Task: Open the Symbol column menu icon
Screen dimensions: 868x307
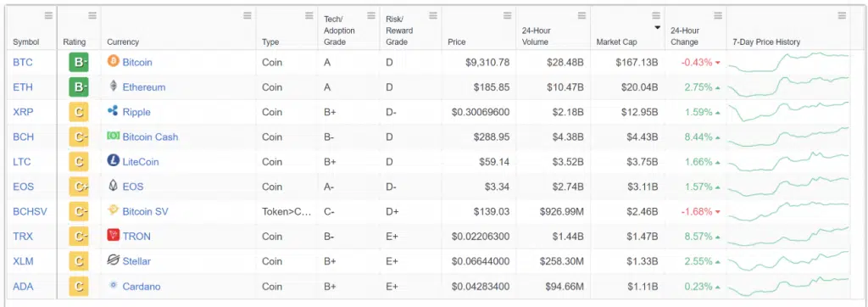Action: click(48, 15)
